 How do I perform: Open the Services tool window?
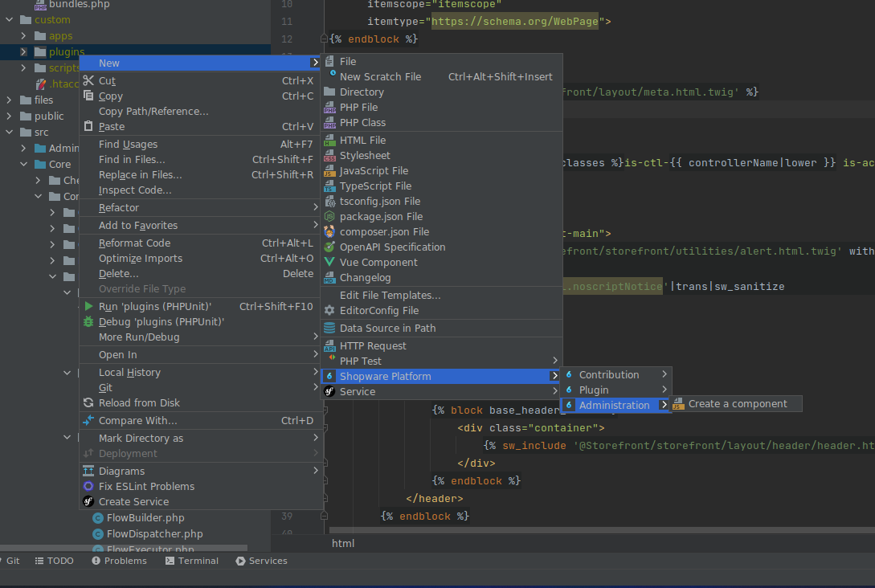pyautogui.click(x=261, y=560)
